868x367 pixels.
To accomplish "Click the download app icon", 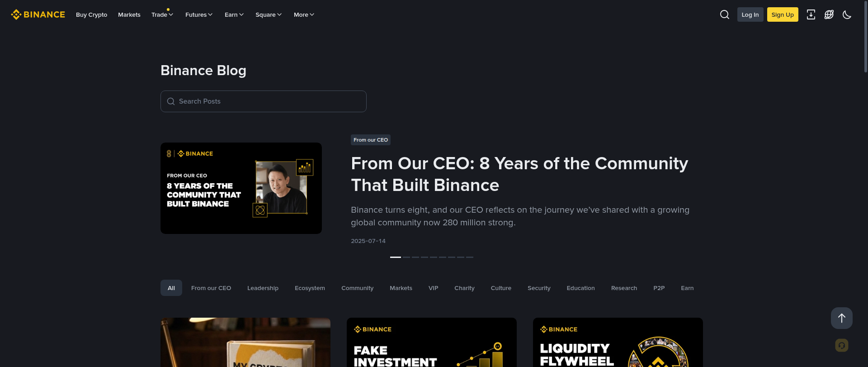I will (x=811, y=14).
